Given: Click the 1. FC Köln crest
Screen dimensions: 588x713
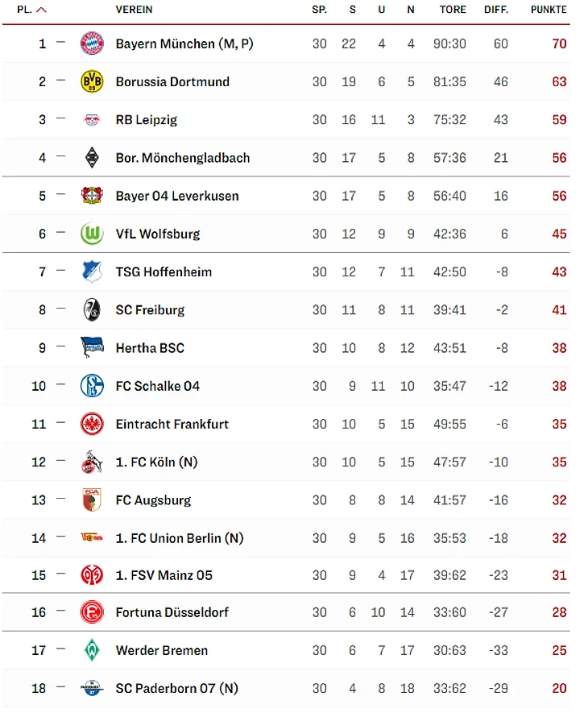Looking at the screenshot, I should point(92,462).
